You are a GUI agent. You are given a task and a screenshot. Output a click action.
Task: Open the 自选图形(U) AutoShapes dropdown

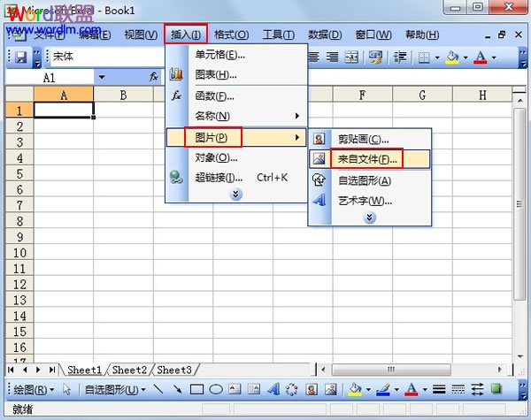(x=115, y=390)
